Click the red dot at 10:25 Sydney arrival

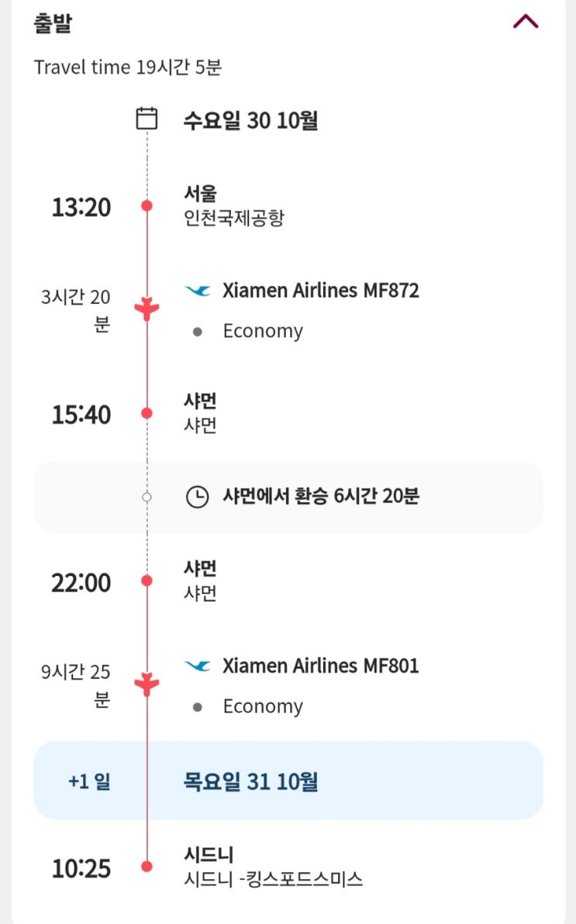pos(147,867)
